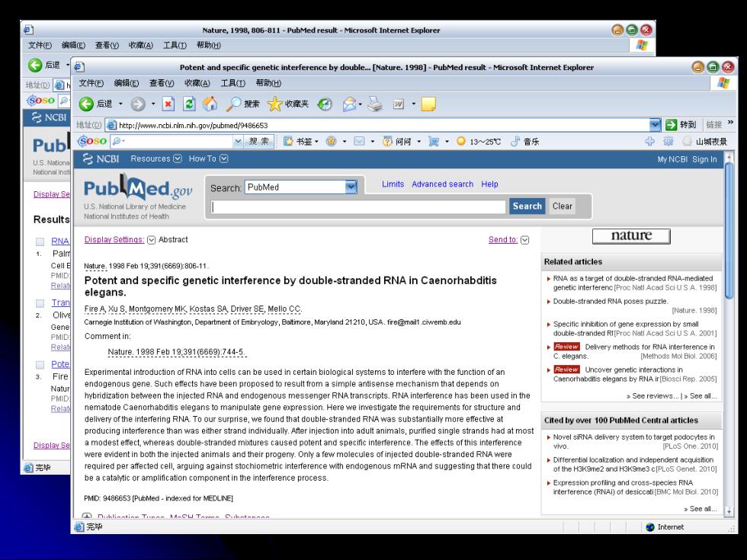This screenshot has height=560, width=747.
Task: Click the PubMed.gov logo
Action: pyautogui.click(x=138, y=187)
